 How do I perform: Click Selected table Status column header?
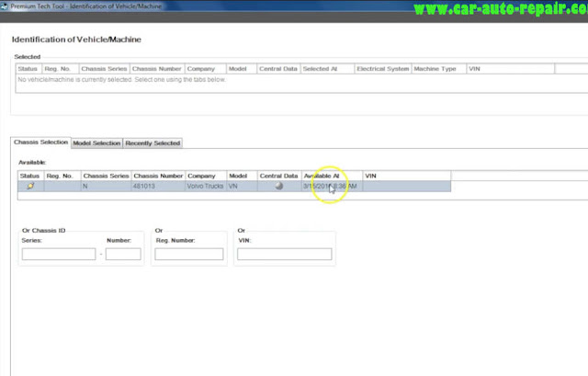pos(28,69)
